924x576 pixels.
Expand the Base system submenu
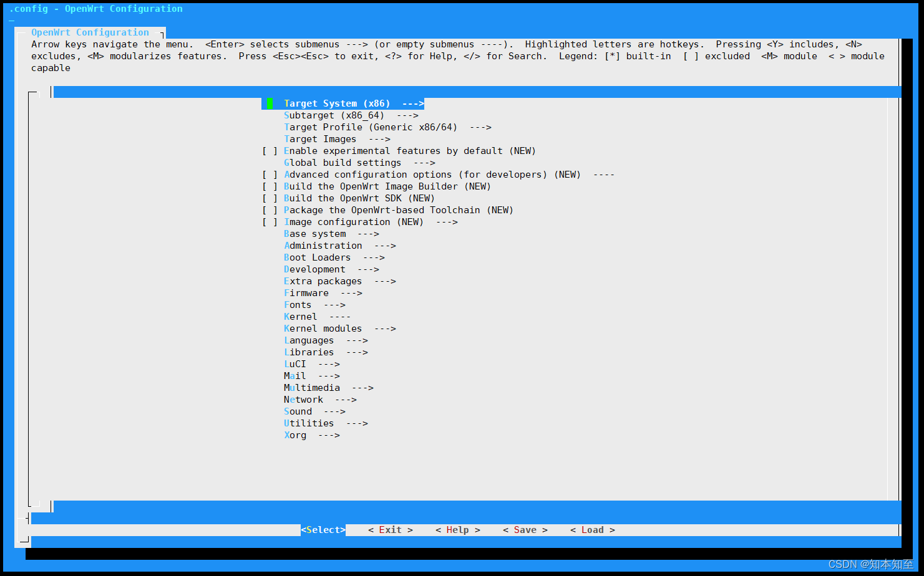(x=331, y=234)
